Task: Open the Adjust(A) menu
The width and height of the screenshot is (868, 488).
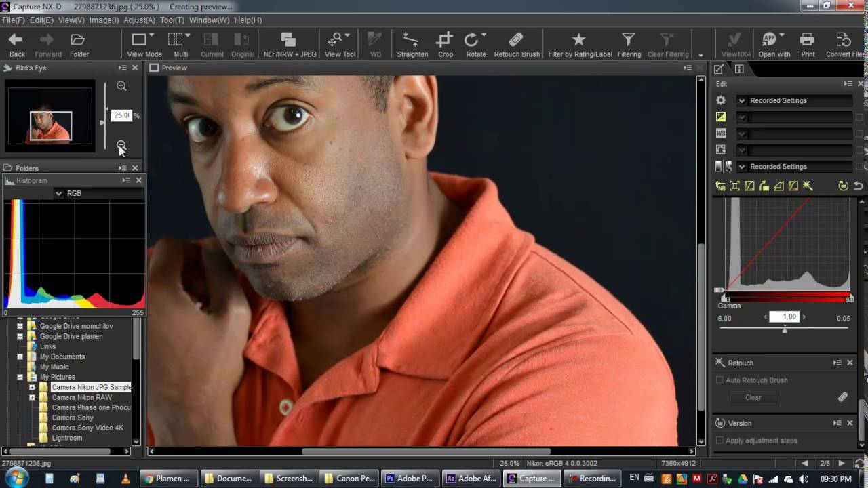Action: [x=139, y=20]
